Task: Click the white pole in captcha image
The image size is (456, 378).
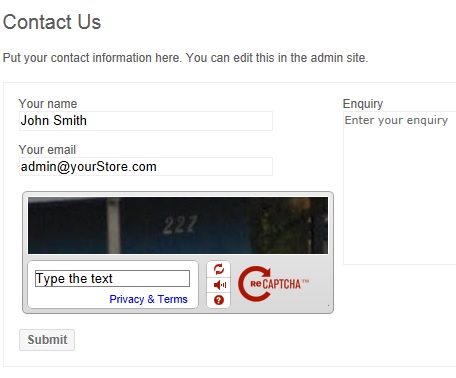Action: [x=113, y=226]
